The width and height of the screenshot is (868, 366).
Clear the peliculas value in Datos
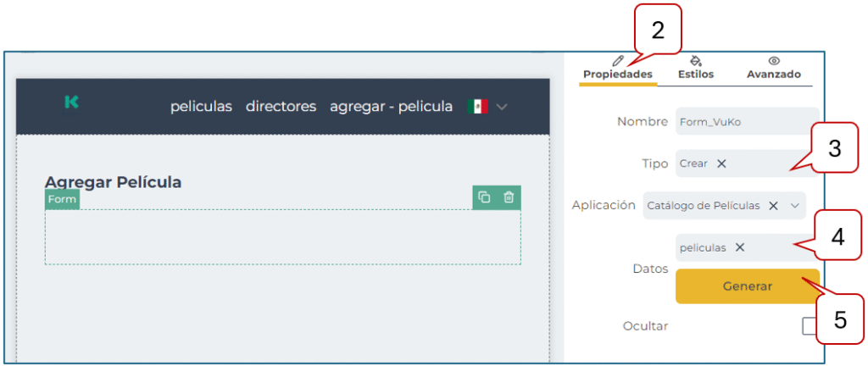click(739, 247)
